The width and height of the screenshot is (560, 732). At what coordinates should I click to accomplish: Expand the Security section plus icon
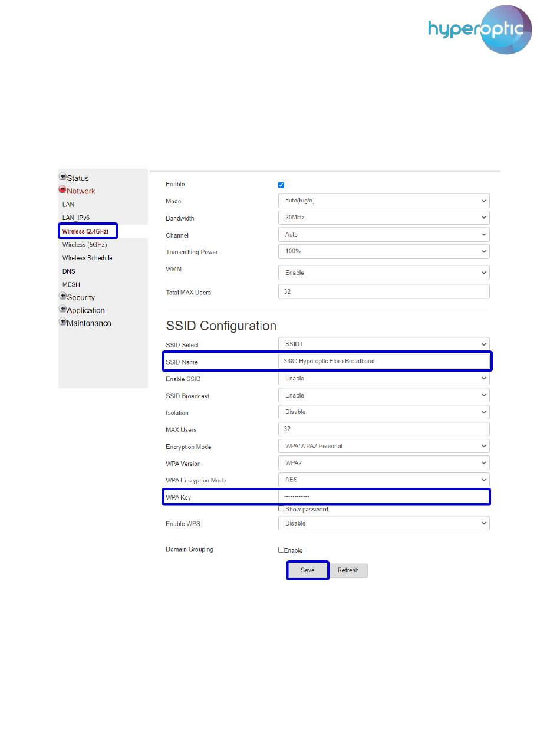point(62,296)
